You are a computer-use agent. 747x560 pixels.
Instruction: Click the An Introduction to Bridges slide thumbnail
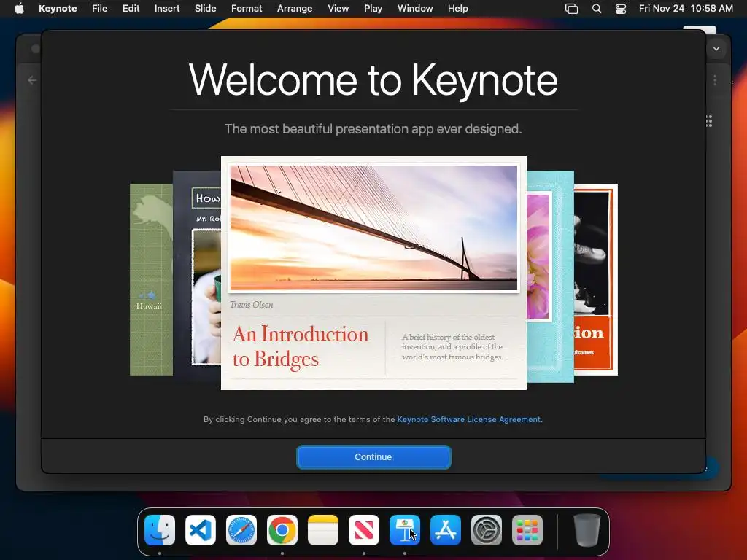coord(373,273)
